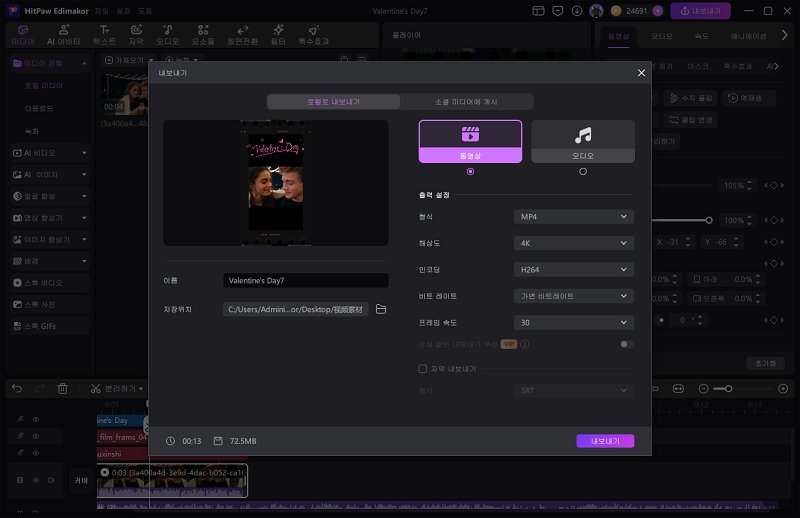The image size is (800, 518).
Task: Open the 텍스트 text tool in top toolbar
Action: click(x=105, y=35)
